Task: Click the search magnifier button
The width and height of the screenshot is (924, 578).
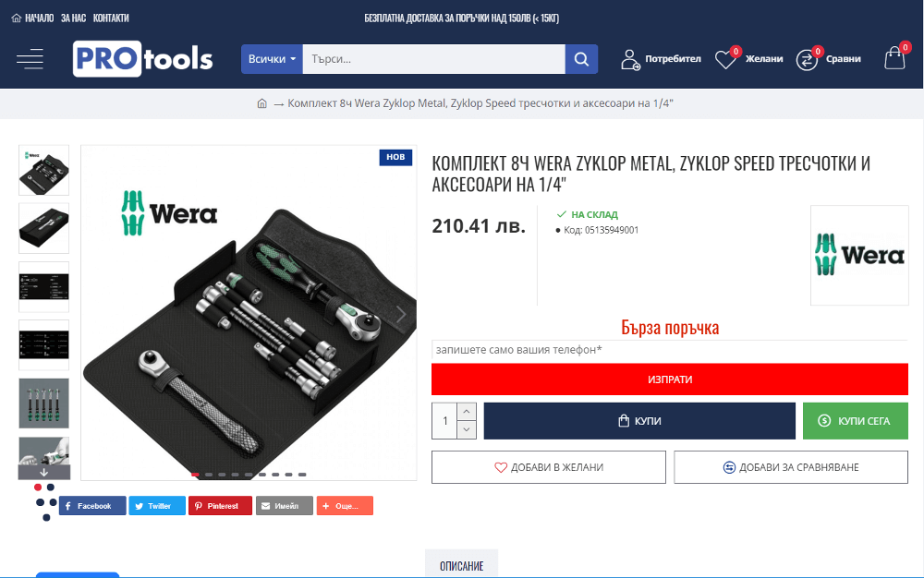Action: (x=581, y=59)
